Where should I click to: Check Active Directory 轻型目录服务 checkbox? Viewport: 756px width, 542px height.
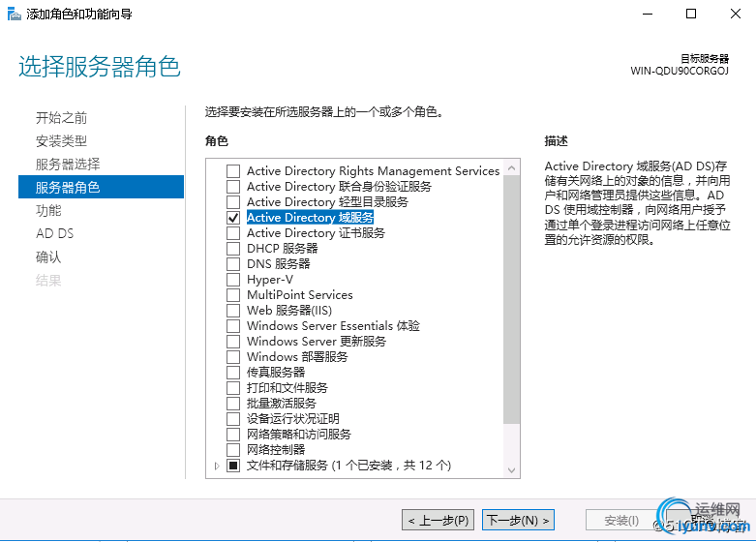pos(233,202)
